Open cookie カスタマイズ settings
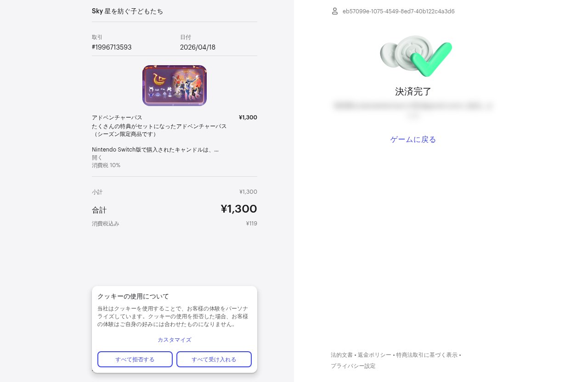This screenshot has height=382, width=588. click(175, 340)
